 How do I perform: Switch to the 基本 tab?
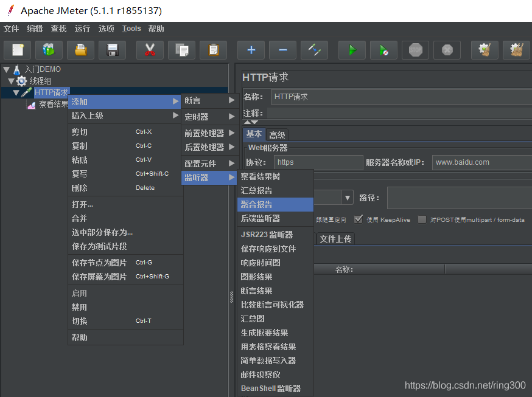point(254,134)
